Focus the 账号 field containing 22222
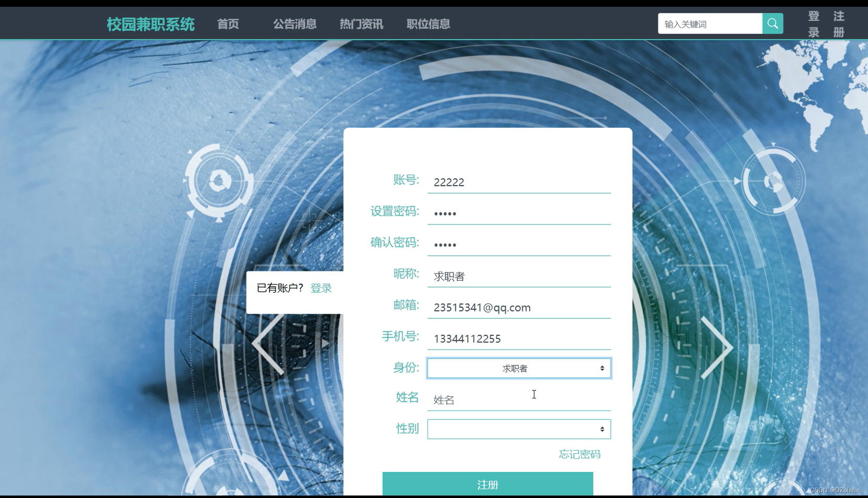 click(519, 182)
